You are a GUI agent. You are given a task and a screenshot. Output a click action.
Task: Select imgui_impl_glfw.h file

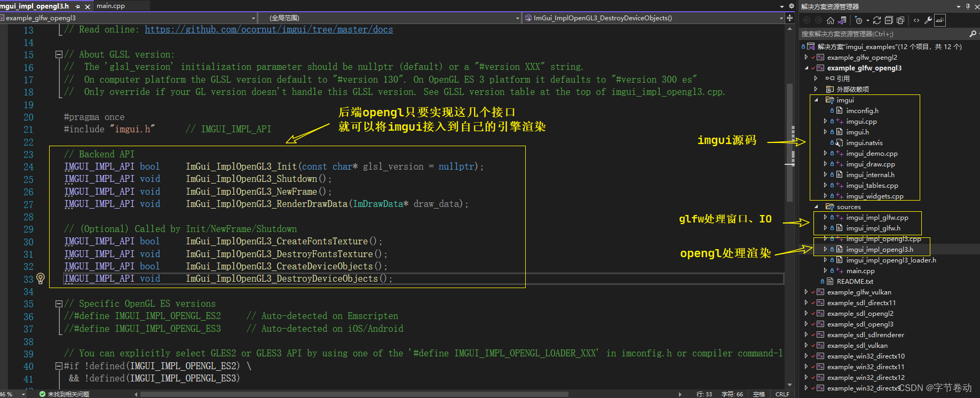[873, 228]
